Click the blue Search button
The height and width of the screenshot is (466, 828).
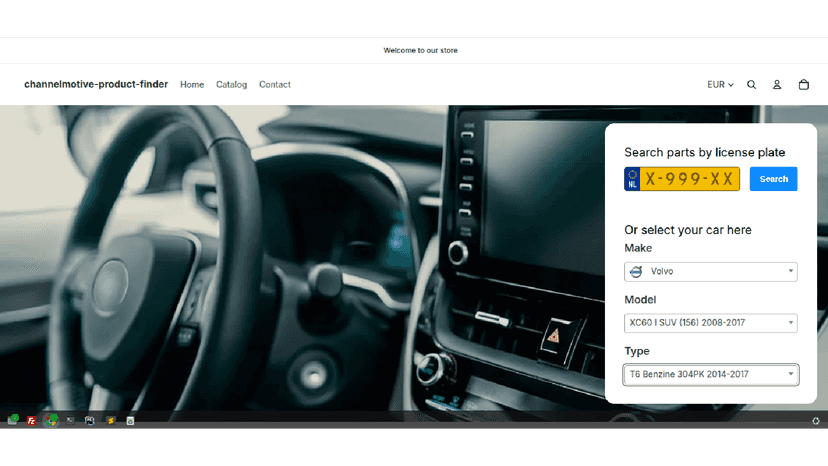[773, 179]
